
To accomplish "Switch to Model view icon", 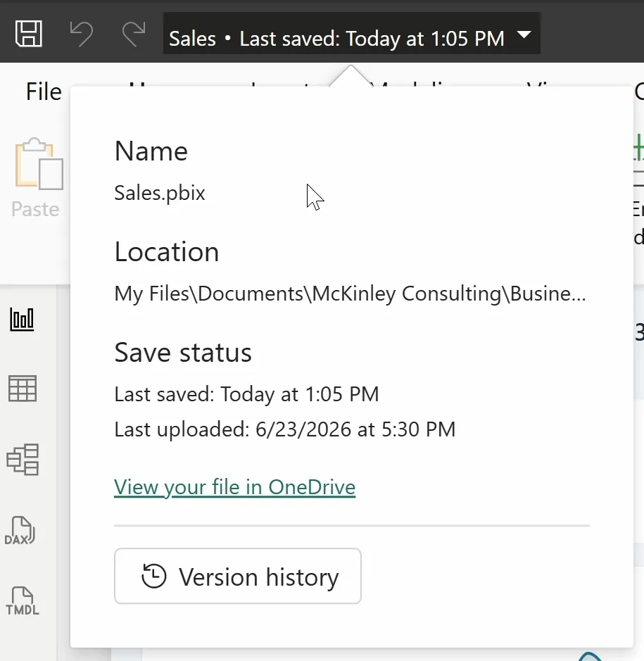I will [x=23, y=460].
